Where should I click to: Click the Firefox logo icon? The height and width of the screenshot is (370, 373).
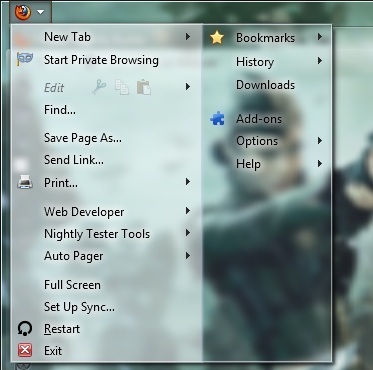point(23,12)
